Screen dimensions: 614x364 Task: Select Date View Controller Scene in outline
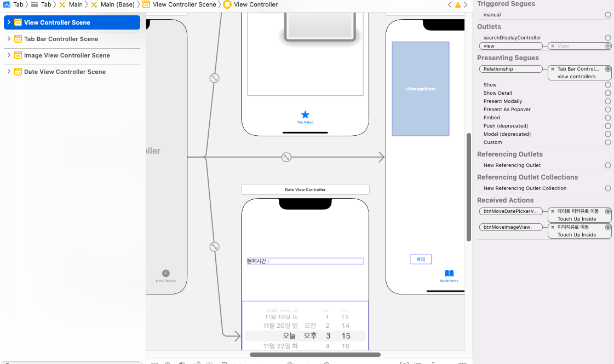tap(65, 72)
